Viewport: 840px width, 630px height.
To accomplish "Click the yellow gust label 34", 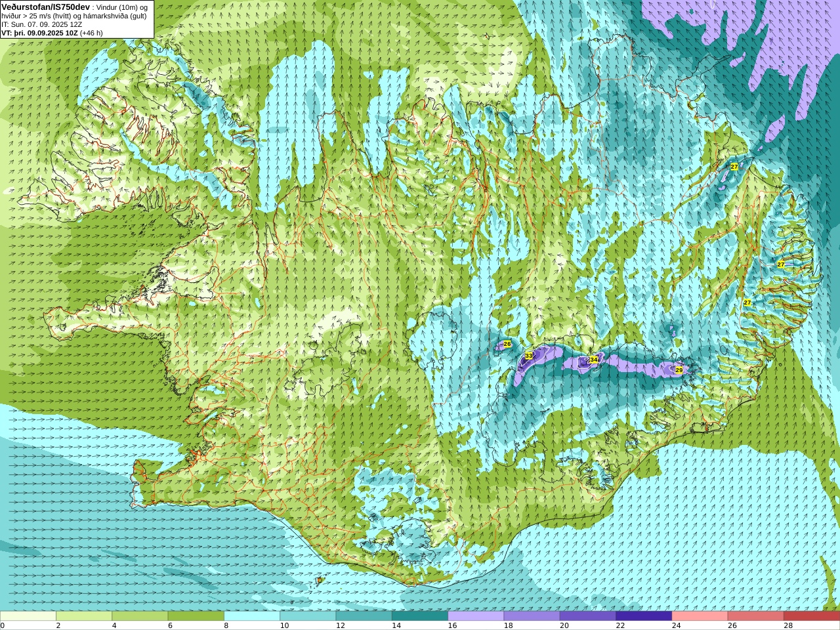I will 593,360.
